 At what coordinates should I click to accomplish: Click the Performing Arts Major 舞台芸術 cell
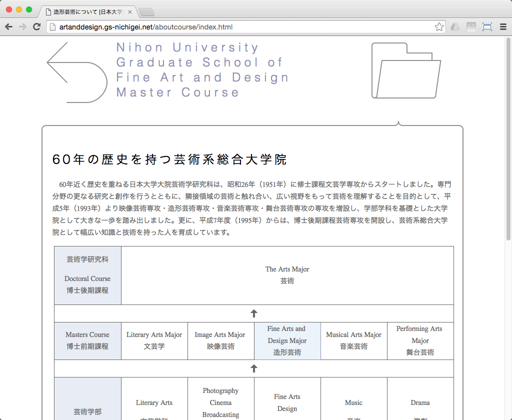point(420,340)
